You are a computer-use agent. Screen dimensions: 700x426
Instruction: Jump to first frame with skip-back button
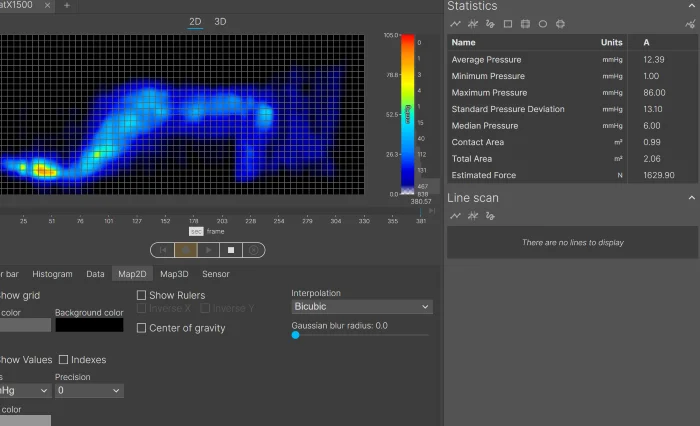[x=163, y=250]
